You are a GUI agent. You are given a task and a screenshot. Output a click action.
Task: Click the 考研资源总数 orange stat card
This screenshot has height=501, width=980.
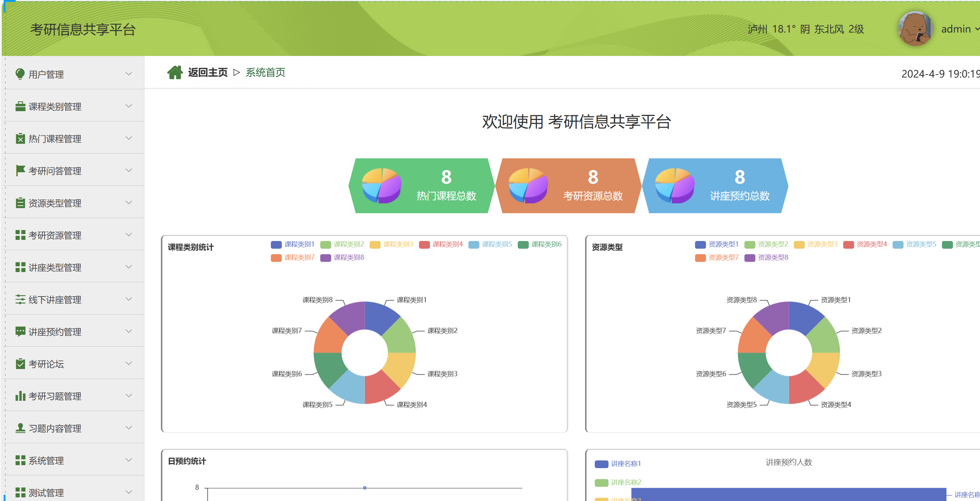point(568,186)
